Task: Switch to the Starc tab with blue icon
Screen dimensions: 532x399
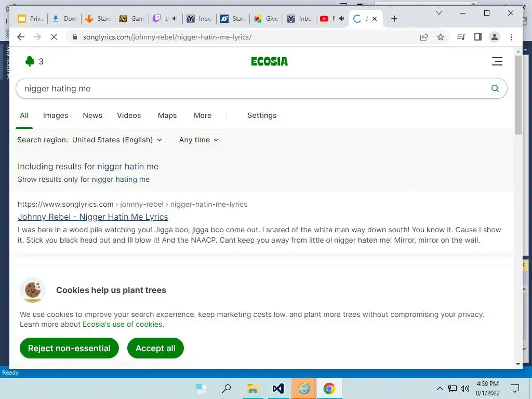Action: pyautogui.click(x=233, y=19)
